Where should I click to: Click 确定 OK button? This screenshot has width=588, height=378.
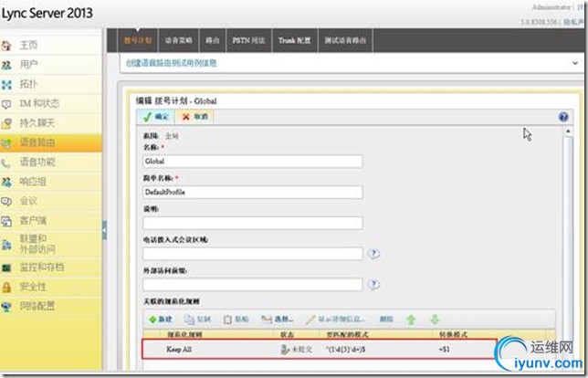156,117
